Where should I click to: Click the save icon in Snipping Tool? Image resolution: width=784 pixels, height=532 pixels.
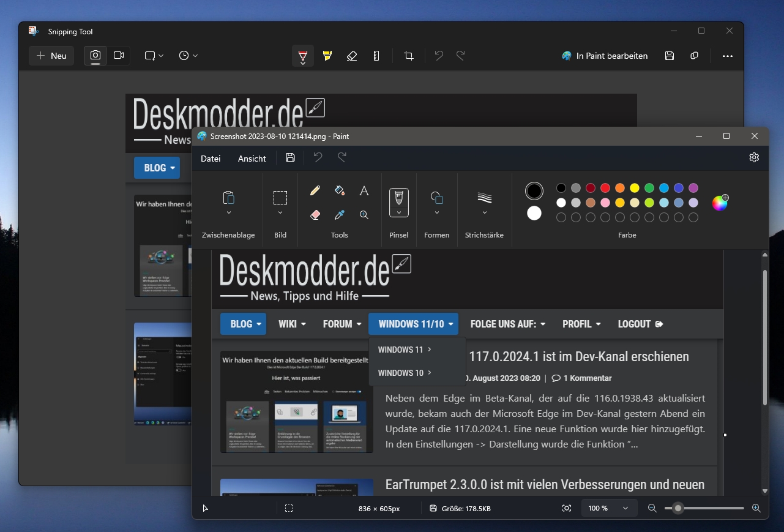[670, 56]
